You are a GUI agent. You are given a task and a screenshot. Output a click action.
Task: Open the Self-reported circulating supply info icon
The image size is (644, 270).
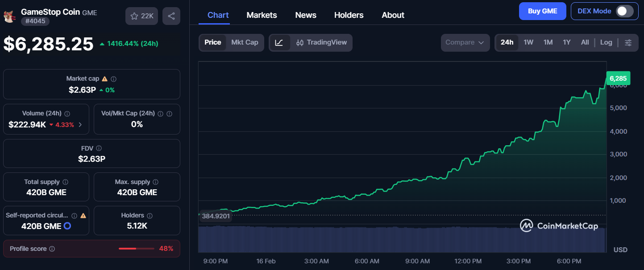(x=74, y=216)
